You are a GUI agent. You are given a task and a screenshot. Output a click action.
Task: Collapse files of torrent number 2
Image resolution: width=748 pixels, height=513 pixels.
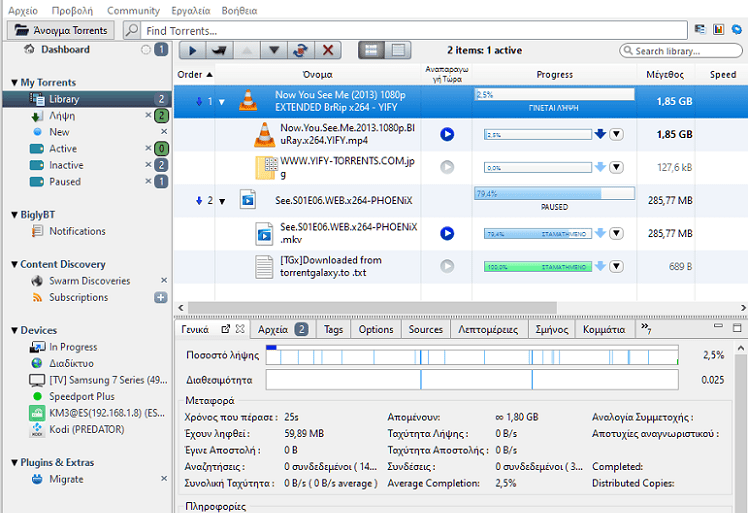(222, 201)
